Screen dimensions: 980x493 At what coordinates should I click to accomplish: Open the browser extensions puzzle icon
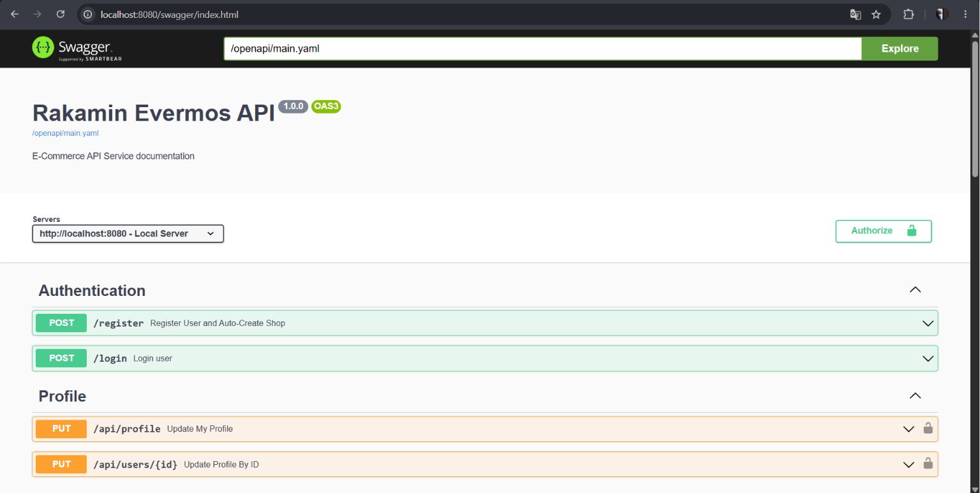tap(909, 14)
